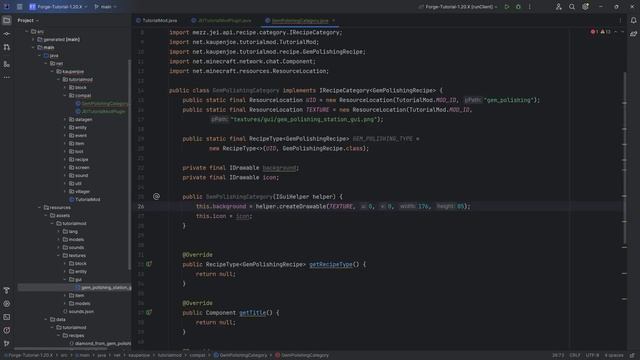
Task: Expand the datagen package
Action: [x=65, y=120]
